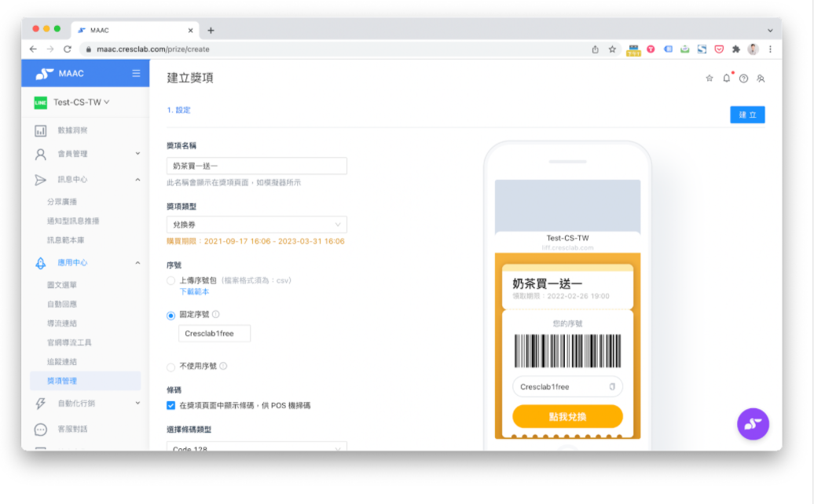
Task: Open 追蹤連結 in the sidebar
Action: pos(62,361)
